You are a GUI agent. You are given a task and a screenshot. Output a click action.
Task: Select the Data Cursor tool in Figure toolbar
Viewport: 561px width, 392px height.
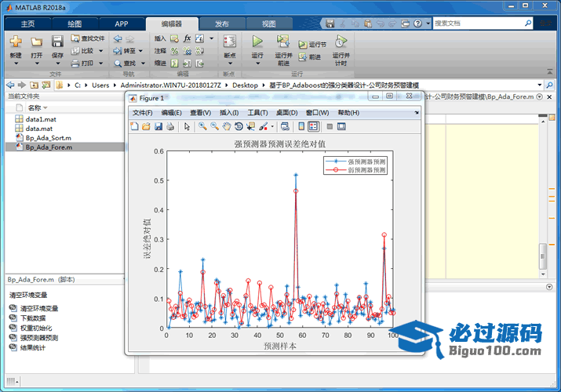(250, 126)
